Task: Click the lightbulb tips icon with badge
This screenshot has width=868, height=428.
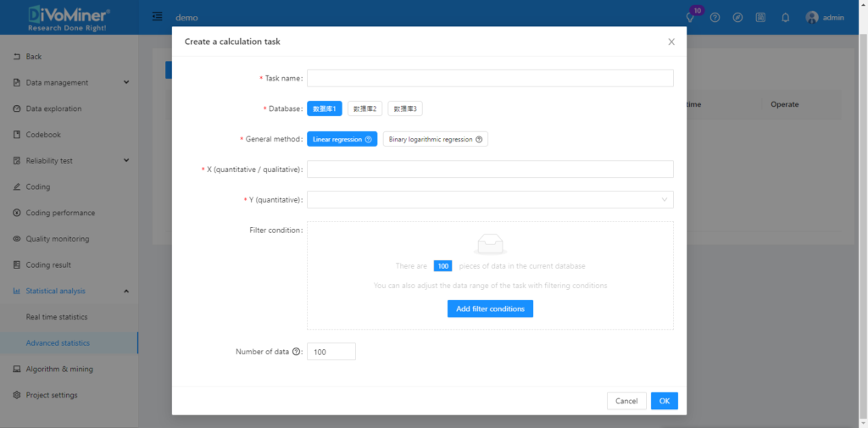Action: coord(691,18)
